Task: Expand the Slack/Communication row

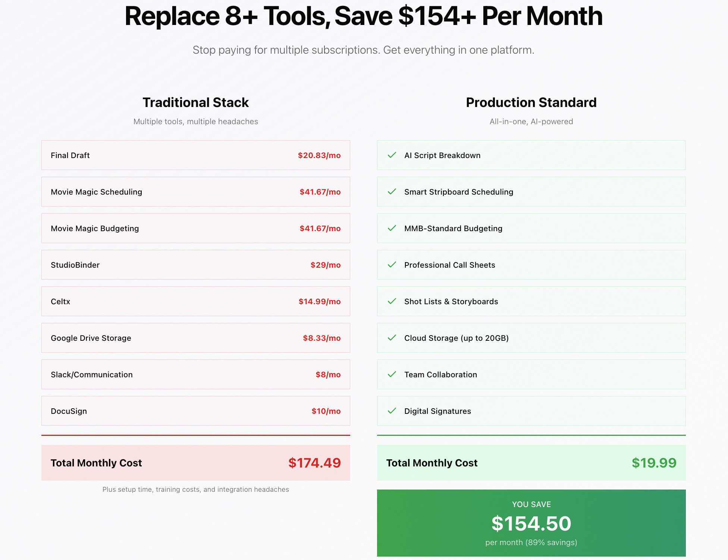Action: click(x=195, y=374)
